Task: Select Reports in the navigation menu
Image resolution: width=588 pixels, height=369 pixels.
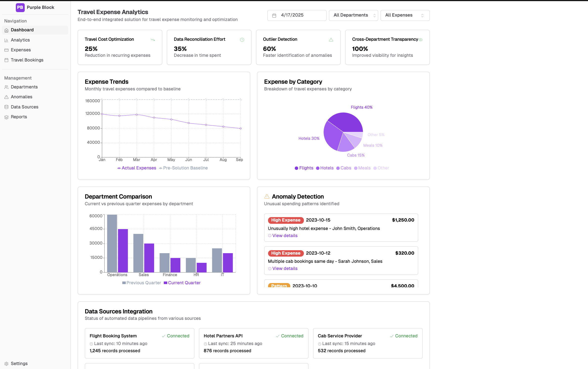Action: [19, 117]
